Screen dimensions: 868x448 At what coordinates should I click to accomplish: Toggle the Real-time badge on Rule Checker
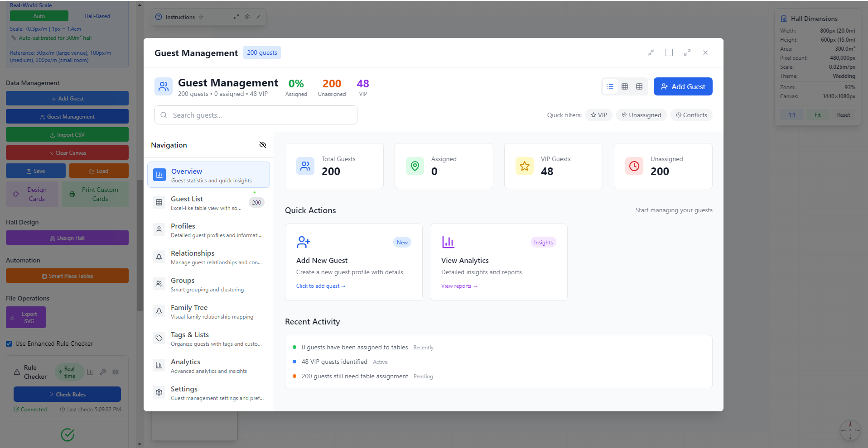(69, 372)
